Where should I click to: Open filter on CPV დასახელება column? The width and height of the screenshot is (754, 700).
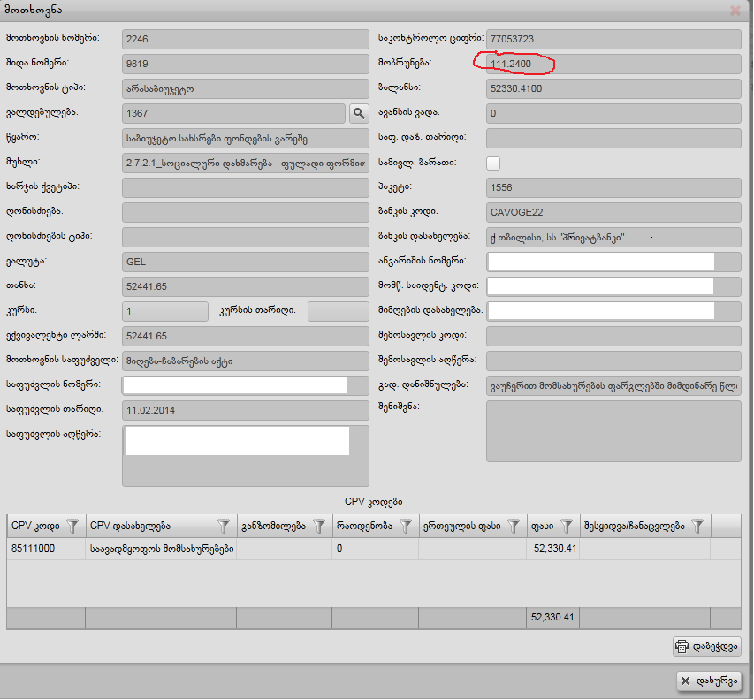[x=225, y=526]
